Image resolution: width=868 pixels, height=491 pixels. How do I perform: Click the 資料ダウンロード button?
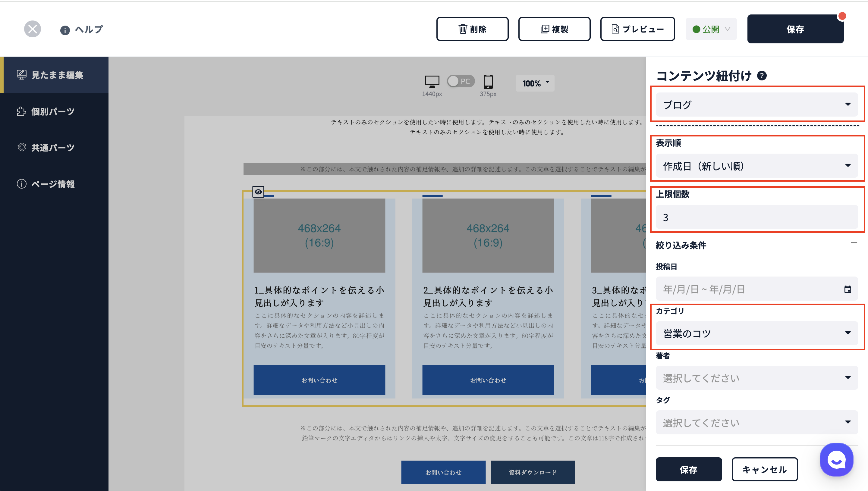[x=533, y=472]
